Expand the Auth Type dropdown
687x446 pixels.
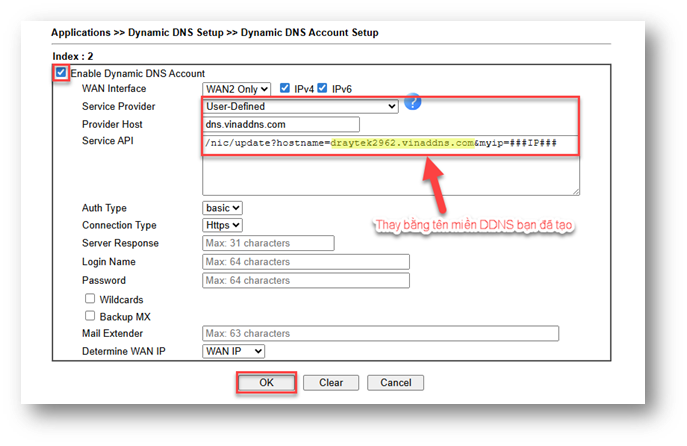[x=222, y=208]
